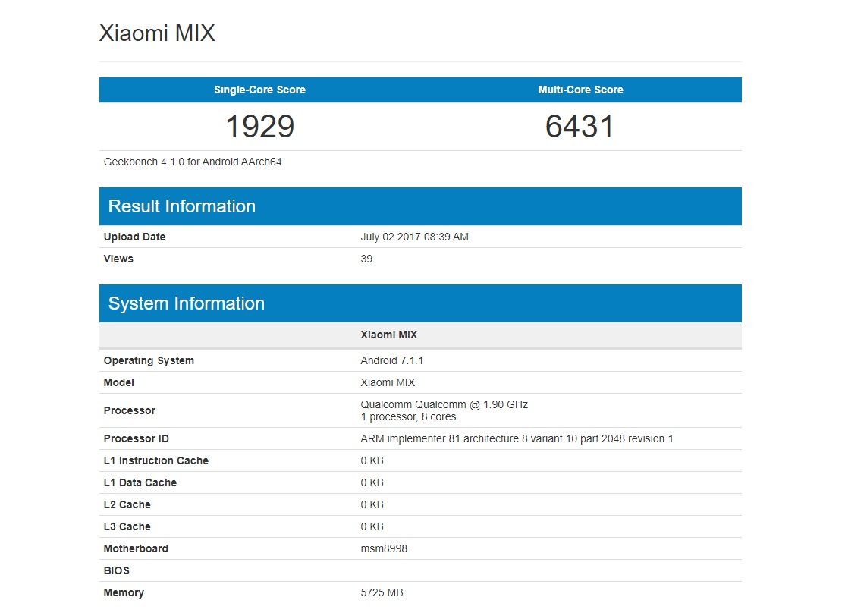Click the L2 Cache 0 KB value
The height and width of the screenshot is (616, 845).
(372, 505)
